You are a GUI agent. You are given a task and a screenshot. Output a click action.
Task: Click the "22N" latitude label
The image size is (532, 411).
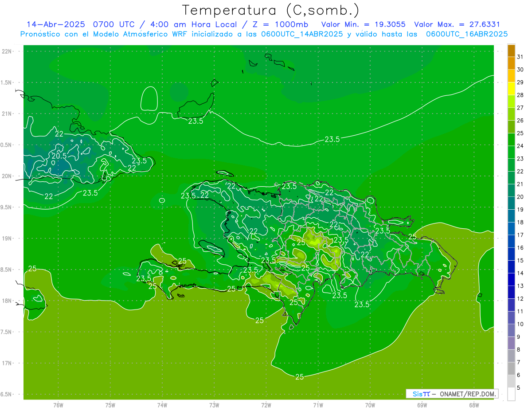(6, 51)
